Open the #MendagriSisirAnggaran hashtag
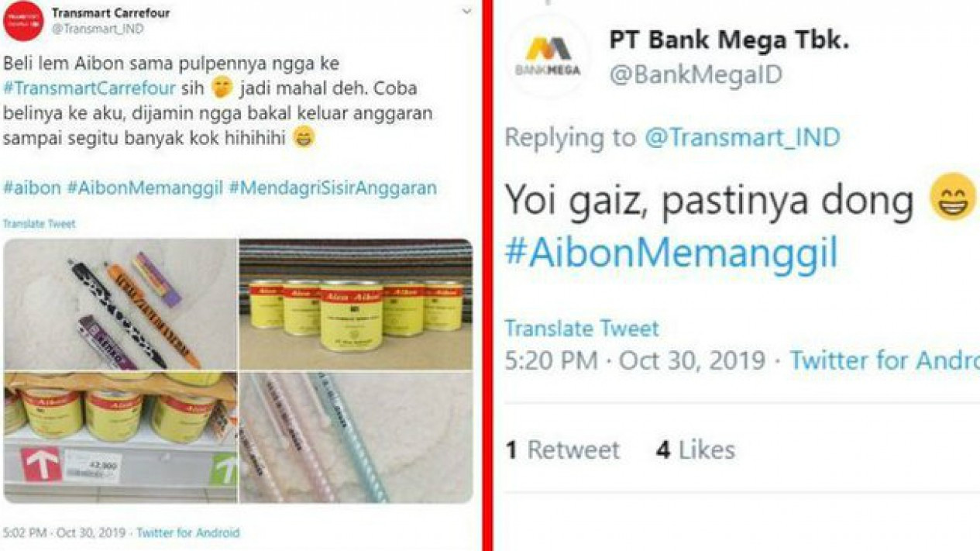The height and width of the screenshot is (551, 980). pyautogui.click(x=332, y=188)
